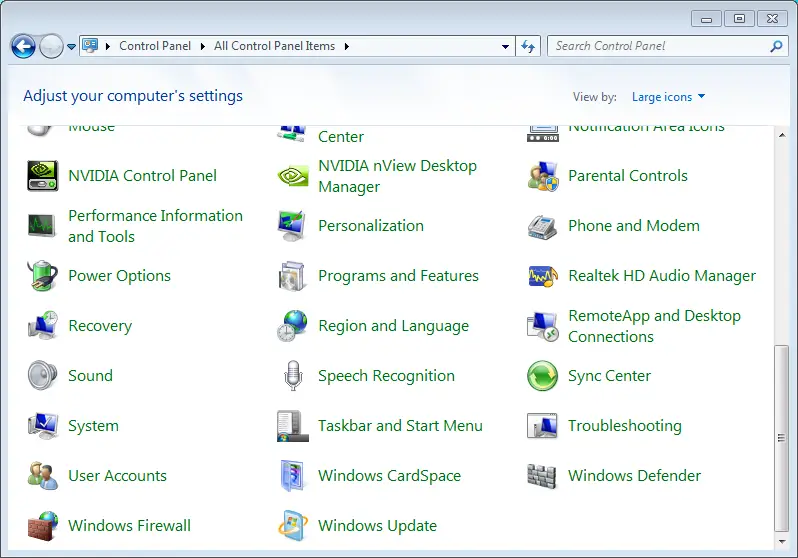Click the Performance Information and Tools icon

[42, 226]
